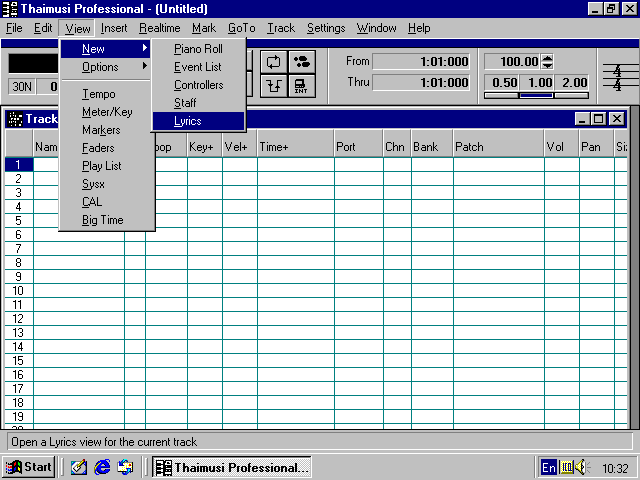Open the Mark menu
The height and width of the screenshot is (480, 640).
click(x=204, y=28)
